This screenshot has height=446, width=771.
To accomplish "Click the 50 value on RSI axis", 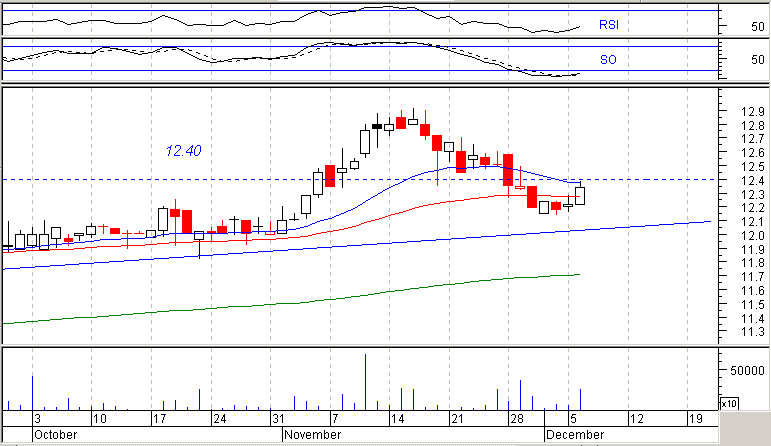I will (x=758, y=27).
